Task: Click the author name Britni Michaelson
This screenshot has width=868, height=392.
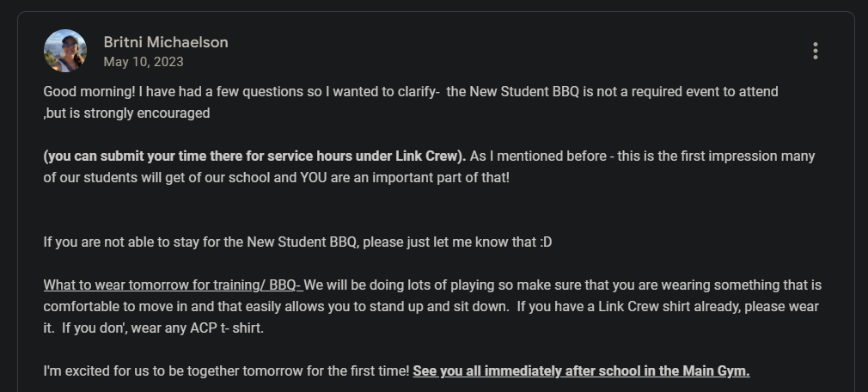Action: pyautogui.click(x=166, y=42)
